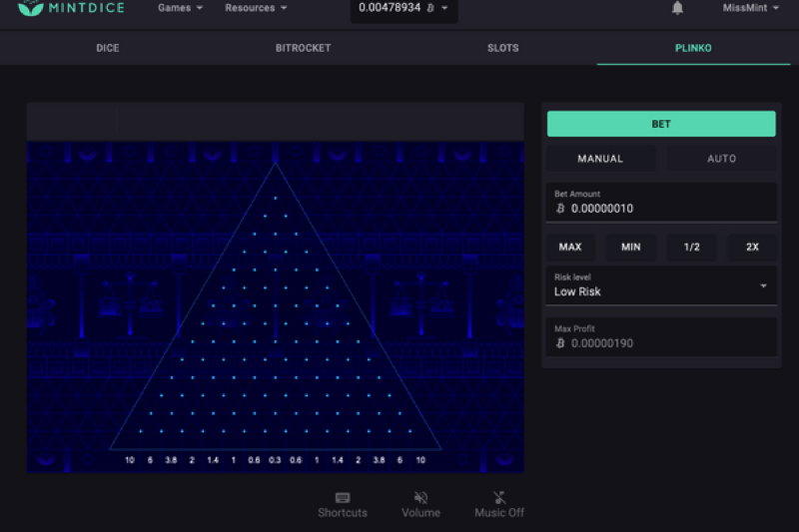Image resolution: width=799 pixels, height=532 pixels.
Task: Set bet amount to MIN
Action: pyautogui.click(x=631, y=247)
